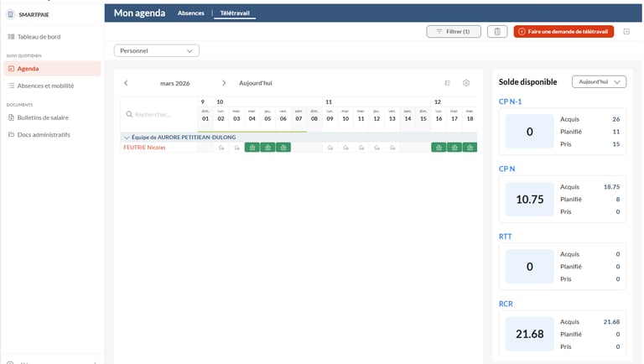Click the green telework icon on 06
644x364 pixels.
tap(283, 148)
